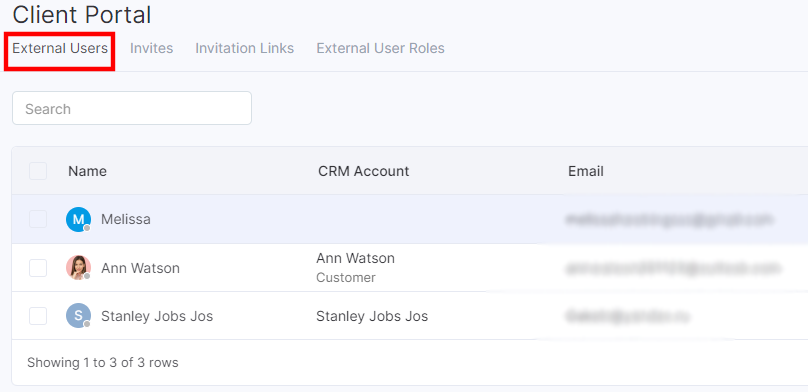Open Ann Watson user name link

click(x=140, y=268)
